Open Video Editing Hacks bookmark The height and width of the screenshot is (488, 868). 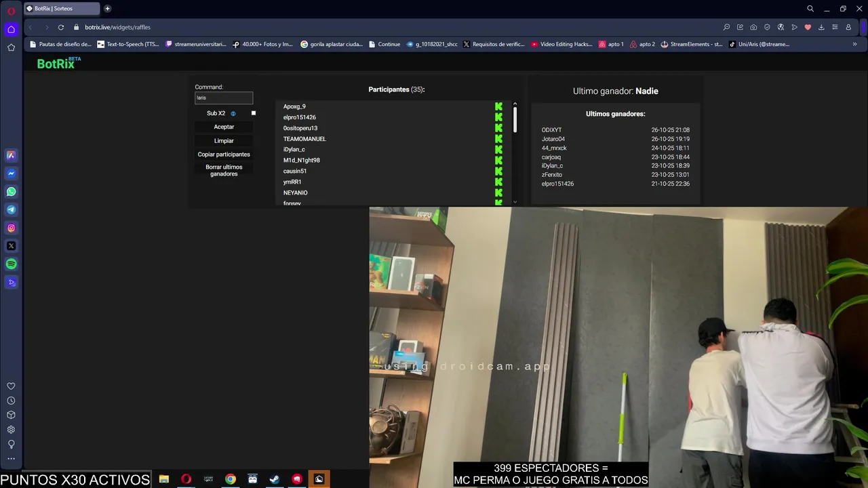(x=561, y=44)
